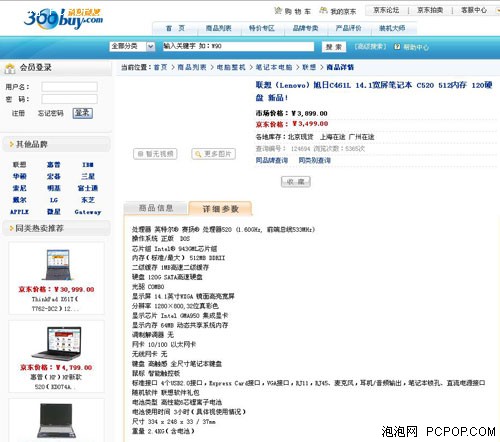
Task: Select the 产品评价 navigation tab
Action: click(x=348, y=28)
